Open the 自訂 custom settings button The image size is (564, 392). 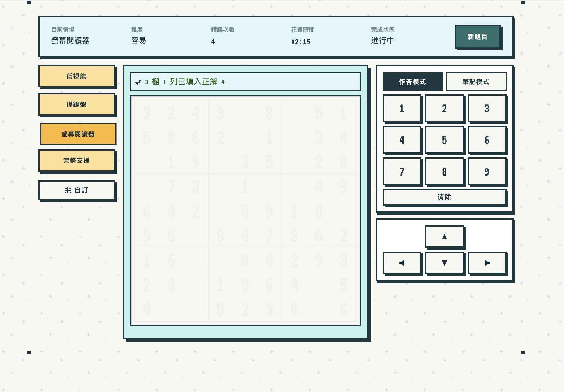76,190
